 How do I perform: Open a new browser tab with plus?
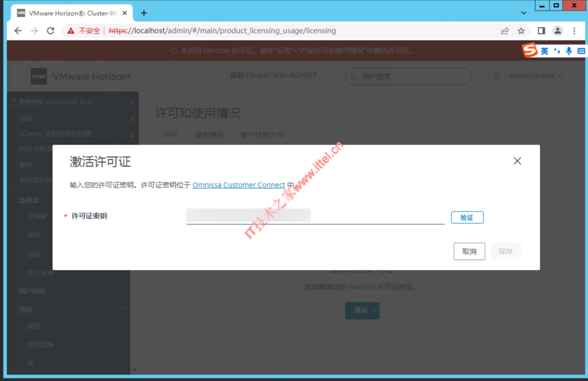[144, 13]
